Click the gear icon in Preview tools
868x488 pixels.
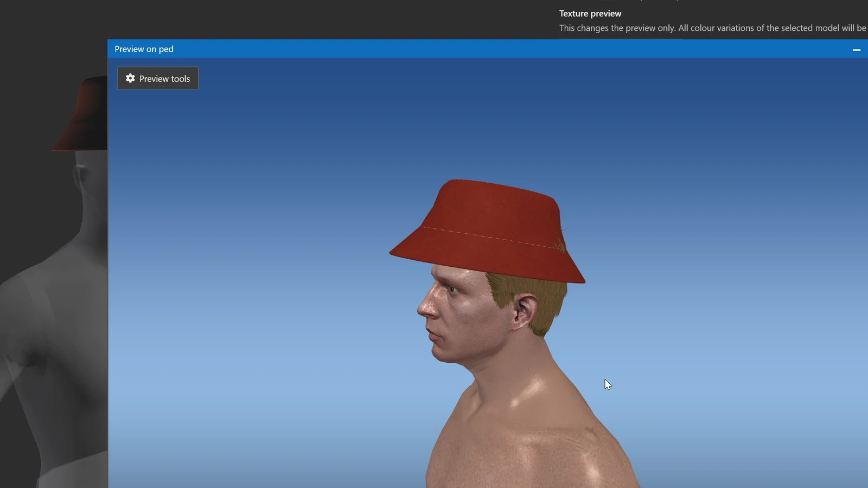point(130,78)
